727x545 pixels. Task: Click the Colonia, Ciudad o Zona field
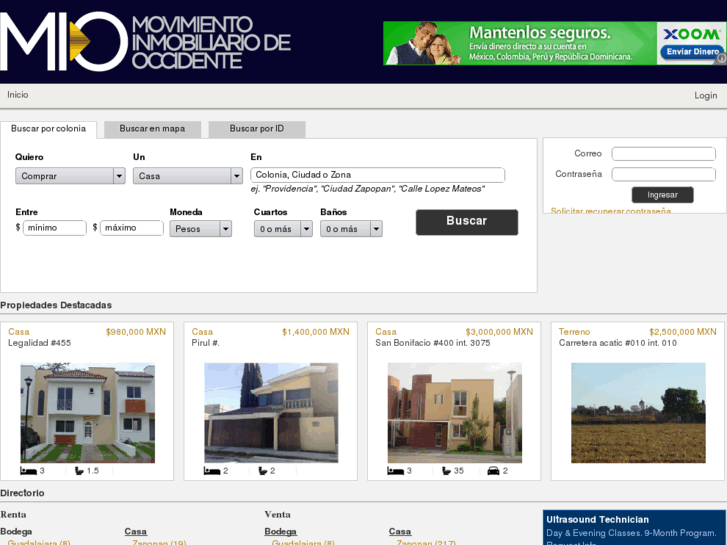(x=377, y=175)
